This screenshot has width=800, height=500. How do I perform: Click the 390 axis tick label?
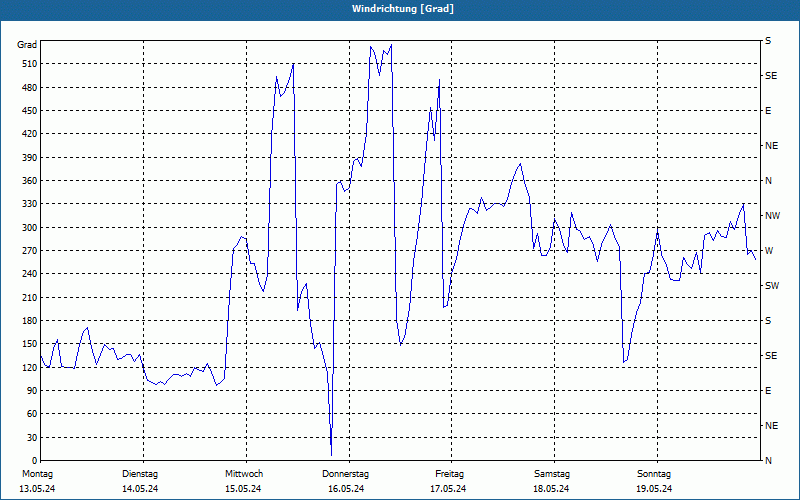(30, 157)
